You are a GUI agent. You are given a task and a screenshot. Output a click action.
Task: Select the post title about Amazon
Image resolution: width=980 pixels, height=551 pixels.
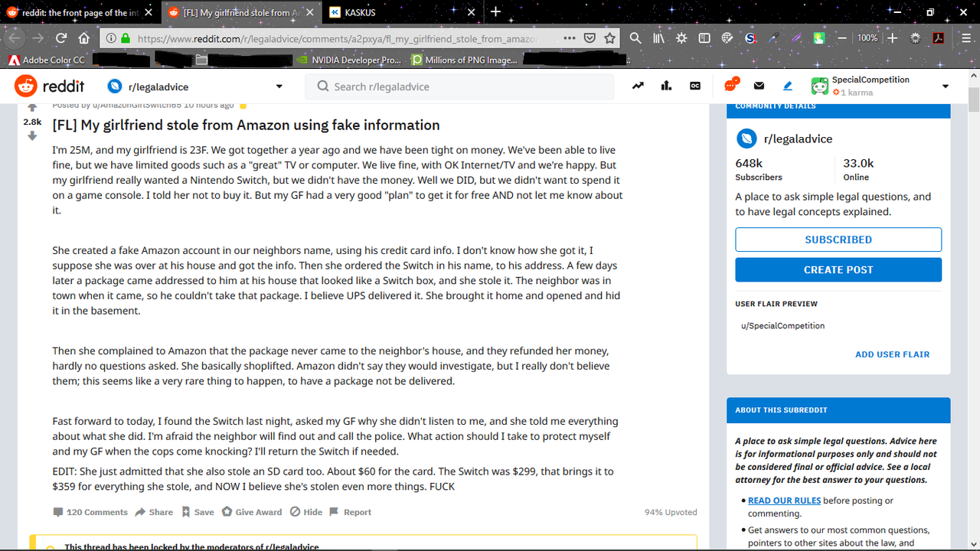point(246,125)
